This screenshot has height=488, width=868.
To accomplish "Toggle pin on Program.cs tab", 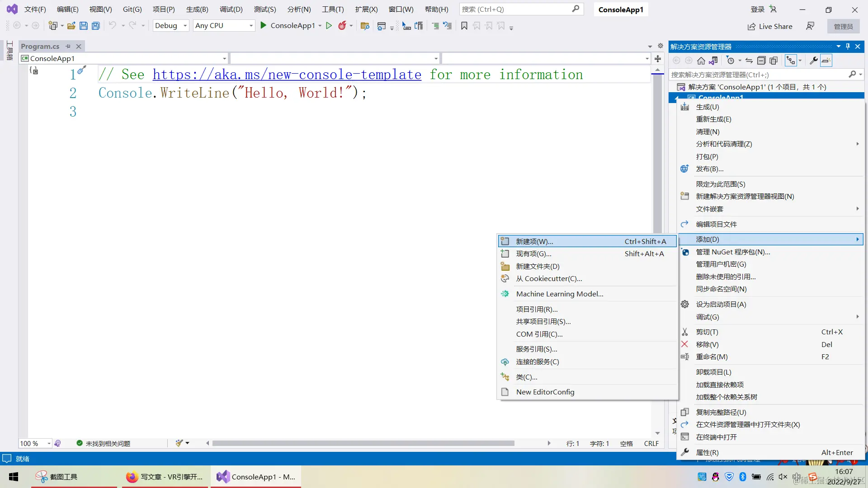I will tap(68, 46).
